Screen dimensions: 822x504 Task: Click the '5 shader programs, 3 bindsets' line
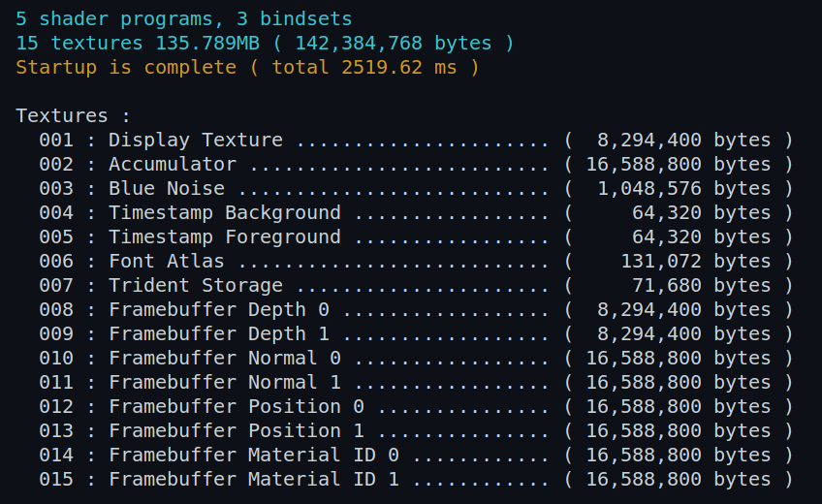(x=184, y=19)
